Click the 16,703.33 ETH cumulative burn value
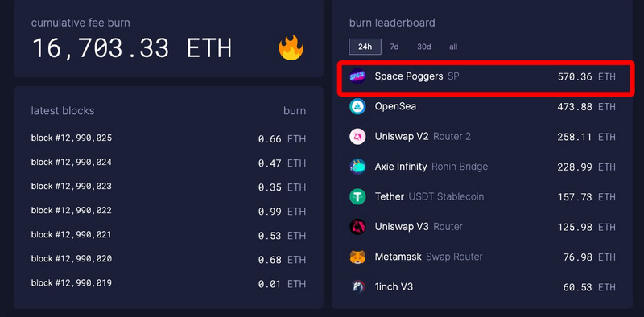This screenshot has width=644, height=317. point(132,48)
